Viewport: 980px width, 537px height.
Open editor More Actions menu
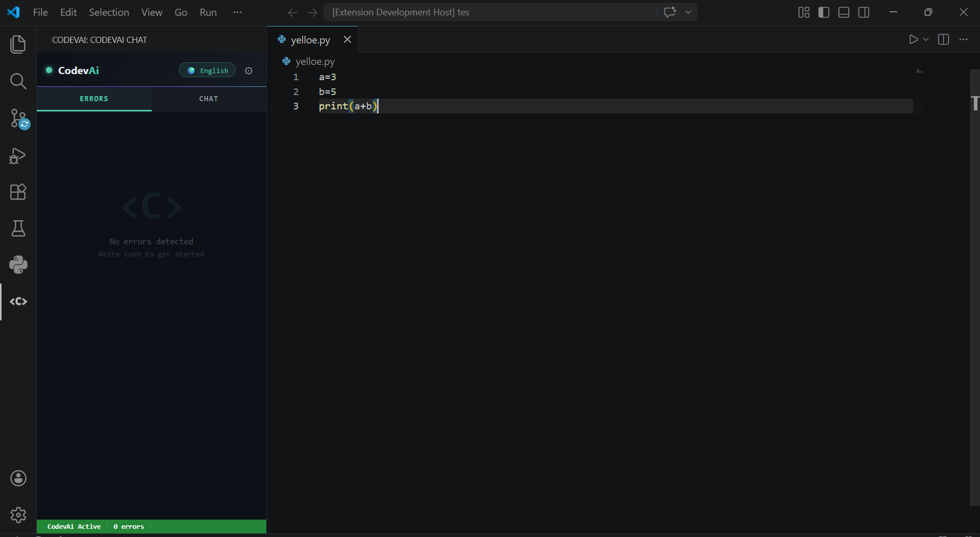pyautogui.click(x=963, y=39)
